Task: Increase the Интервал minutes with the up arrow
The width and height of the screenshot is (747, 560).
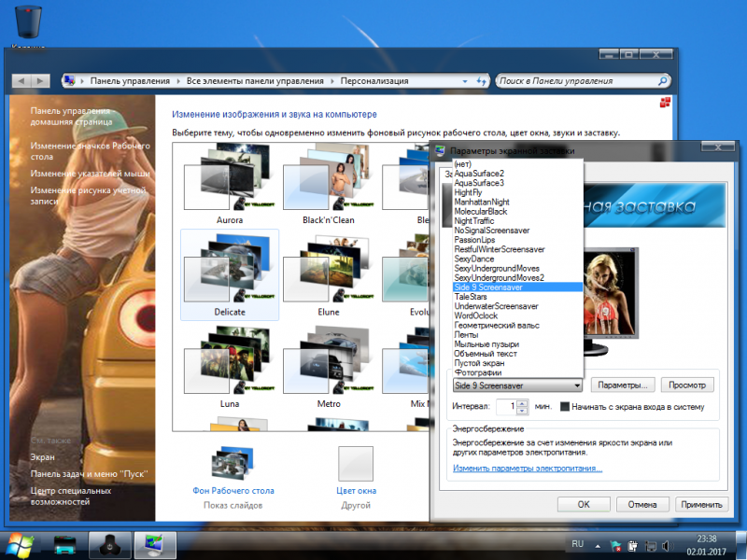Action: tap(522, 403)
